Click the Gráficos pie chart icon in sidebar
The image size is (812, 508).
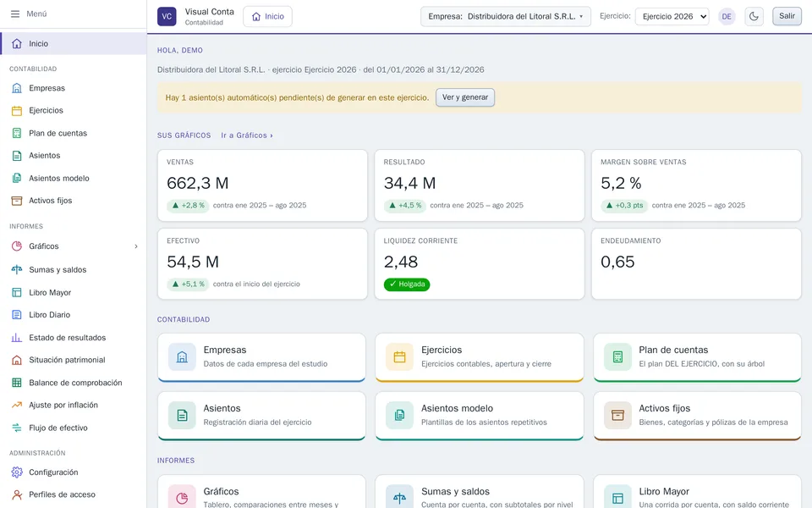coord(17,246)
